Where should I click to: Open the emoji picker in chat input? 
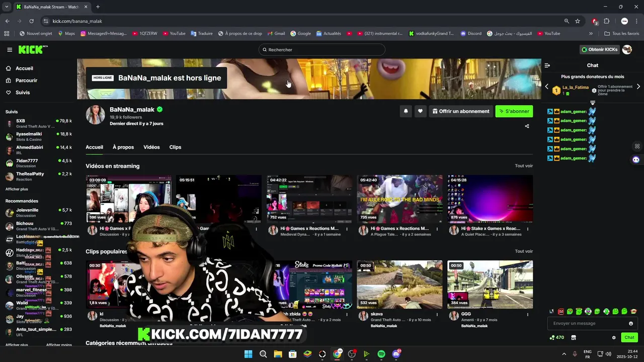631,323
